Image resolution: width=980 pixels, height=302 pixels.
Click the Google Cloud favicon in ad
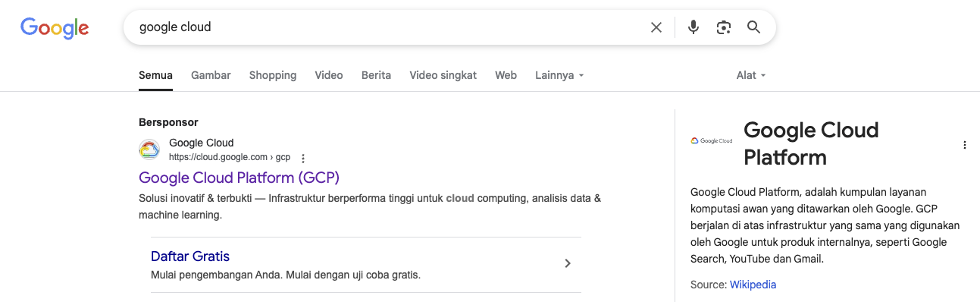149,150
